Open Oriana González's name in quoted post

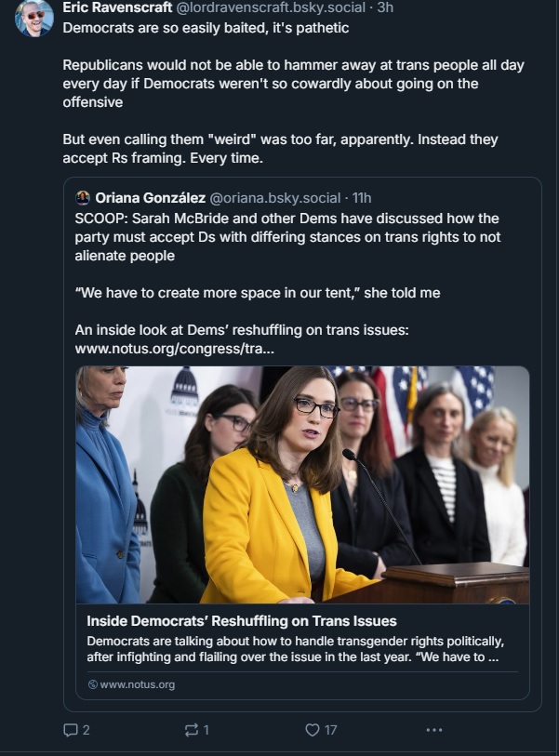(151, 197)
